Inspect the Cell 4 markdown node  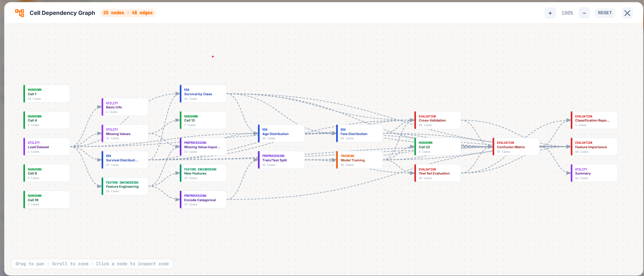pos(47,120)
